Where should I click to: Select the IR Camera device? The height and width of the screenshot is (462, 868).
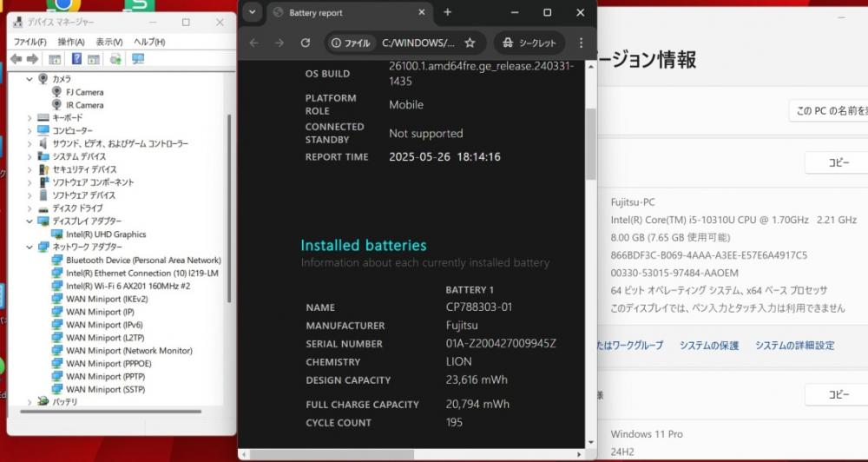click(x=85, y=105)
